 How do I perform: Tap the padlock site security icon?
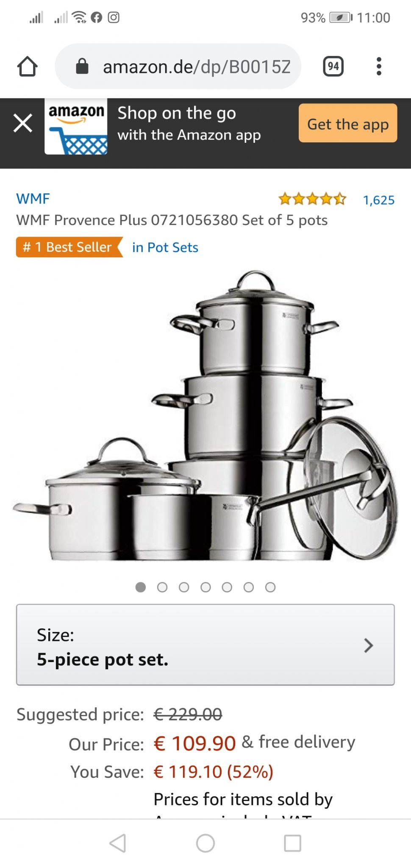coord(82,66)
